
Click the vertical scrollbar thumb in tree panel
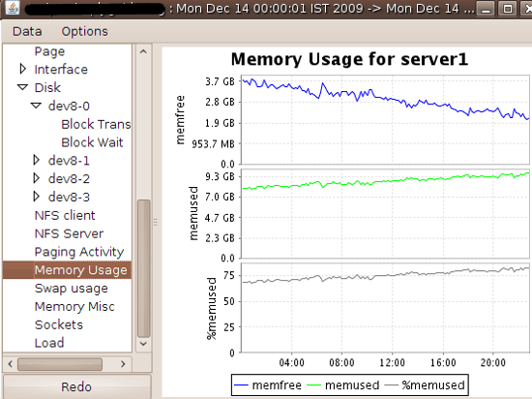pyautogui.click(x=143, y=268)
